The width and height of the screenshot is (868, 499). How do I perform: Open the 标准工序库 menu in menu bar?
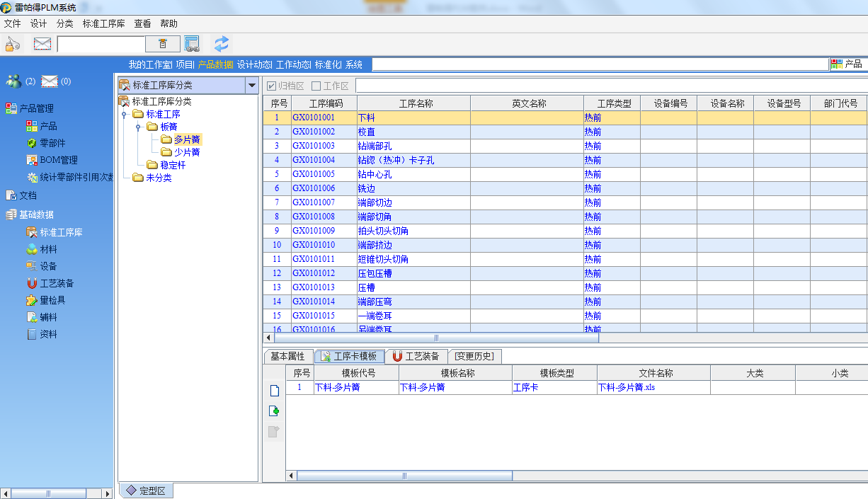tap(103, 23)
